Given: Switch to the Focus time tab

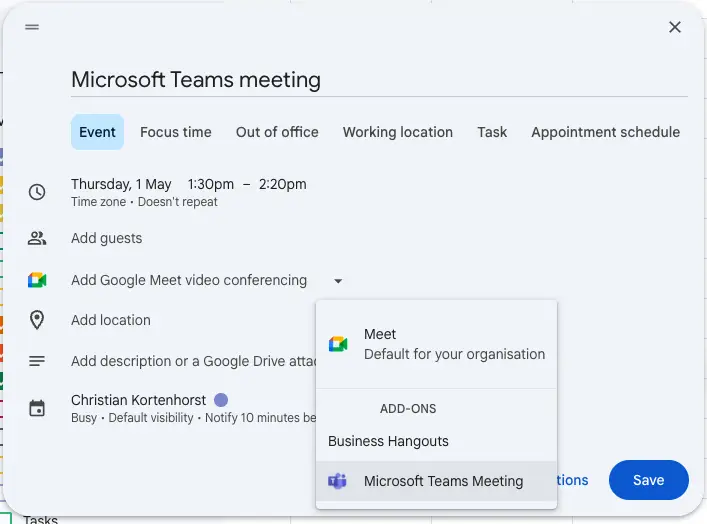Looking at the screenshot, I should click(x=176, y=132).
